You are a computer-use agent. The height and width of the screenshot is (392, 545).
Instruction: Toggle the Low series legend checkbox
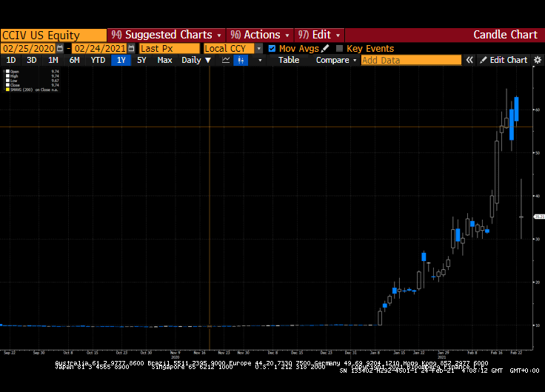[7, 81]
